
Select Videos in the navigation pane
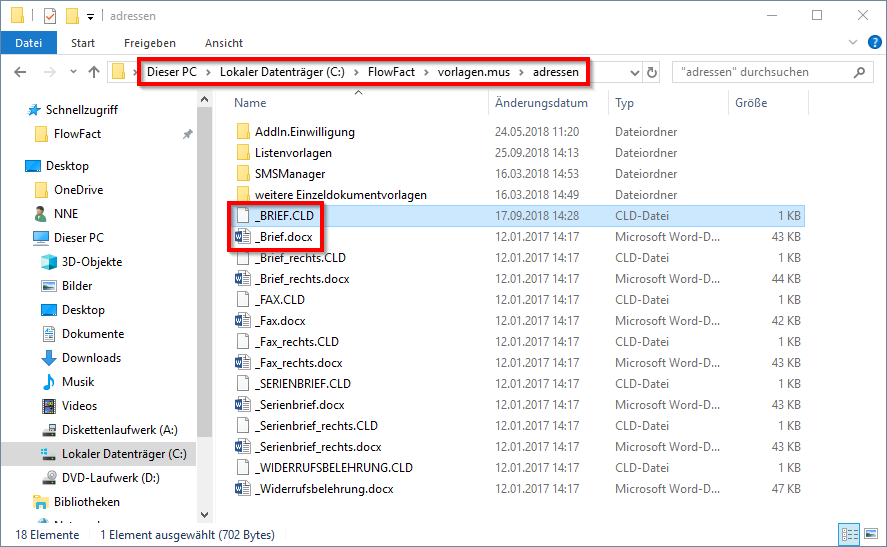click(79, 406)
